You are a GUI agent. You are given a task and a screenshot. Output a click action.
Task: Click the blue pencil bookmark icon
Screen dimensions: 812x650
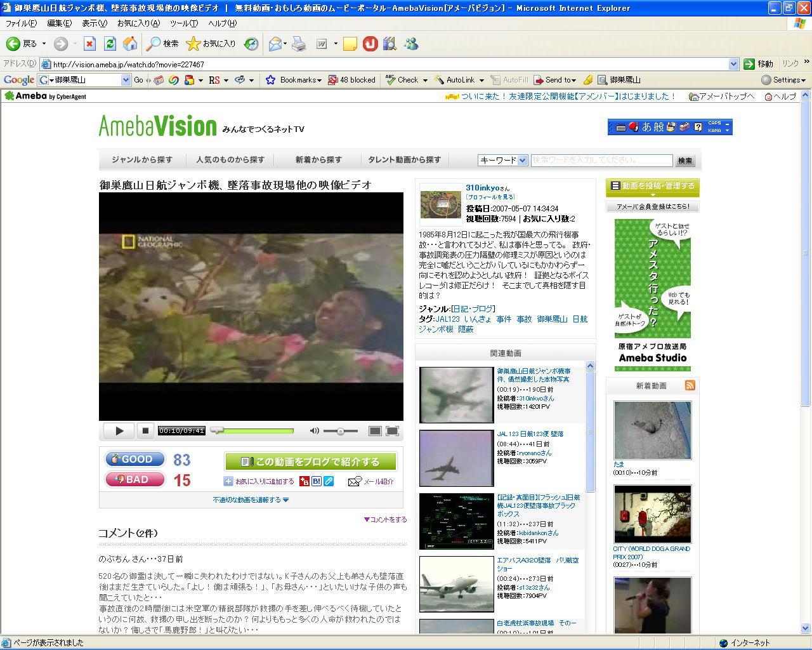click(x=329, y=481)
